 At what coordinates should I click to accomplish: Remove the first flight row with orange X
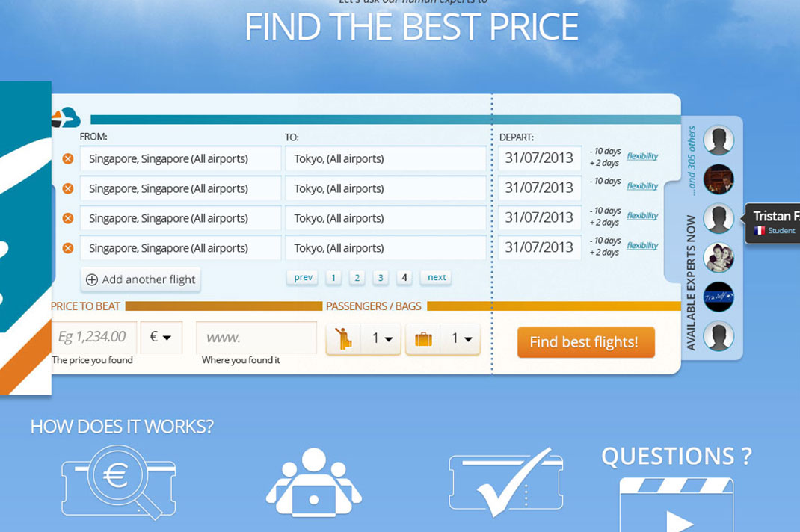pyautogui.click(x=68, y=159)
